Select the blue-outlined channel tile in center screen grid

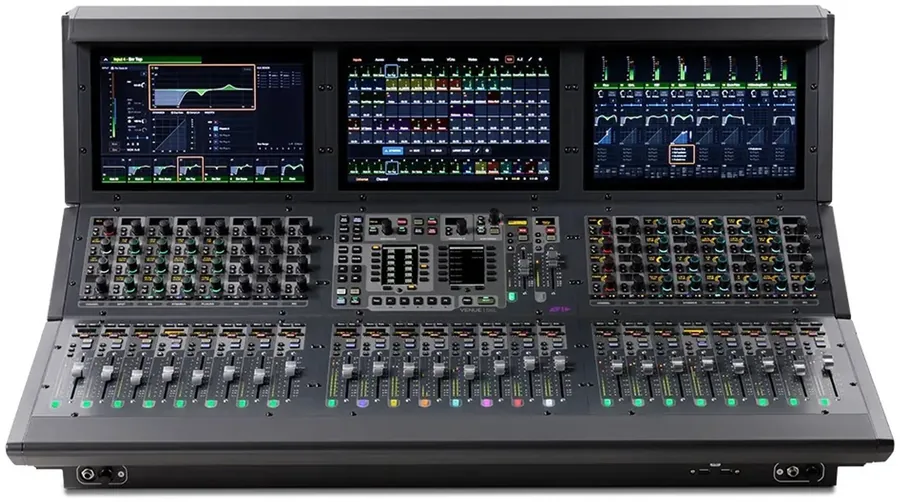392,71
